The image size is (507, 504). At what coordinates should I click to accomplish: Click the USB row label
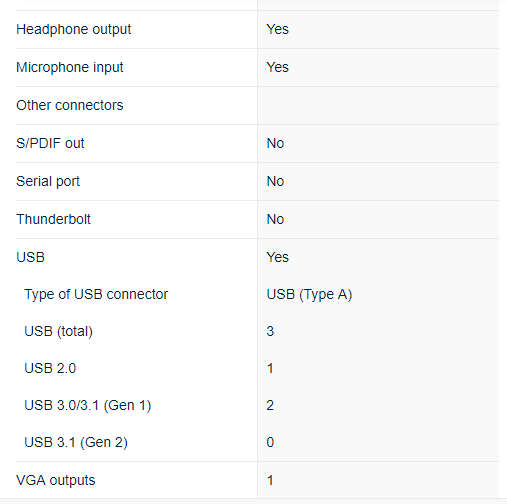30,257
